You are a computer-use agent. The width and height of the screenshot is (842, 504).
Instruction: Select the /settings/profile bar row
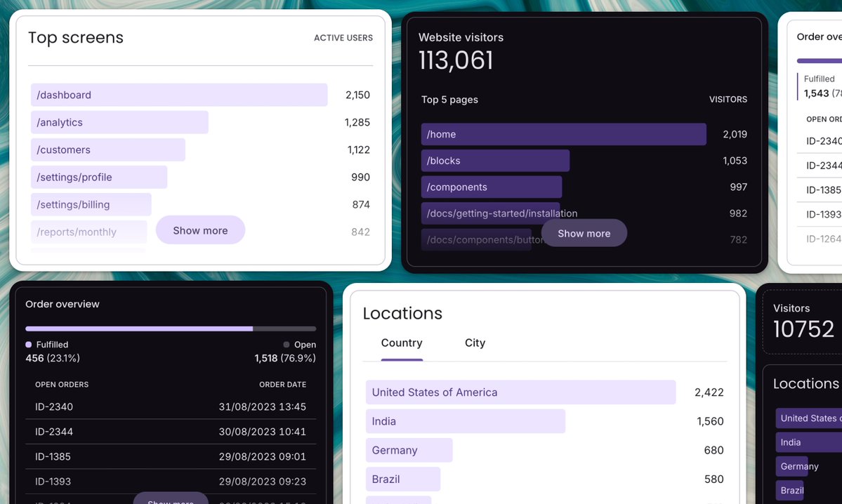[x=99, y=177]
